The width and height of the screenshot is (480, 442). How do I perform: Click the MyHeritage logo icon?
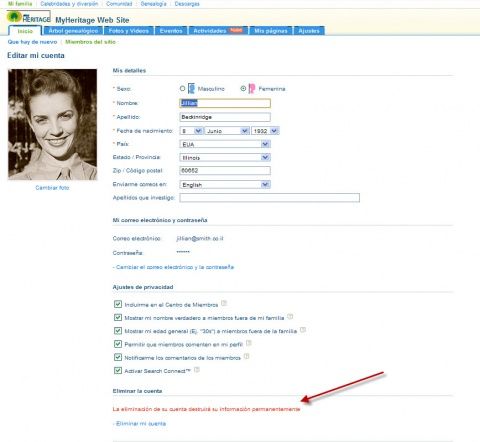tap(29, 17)
